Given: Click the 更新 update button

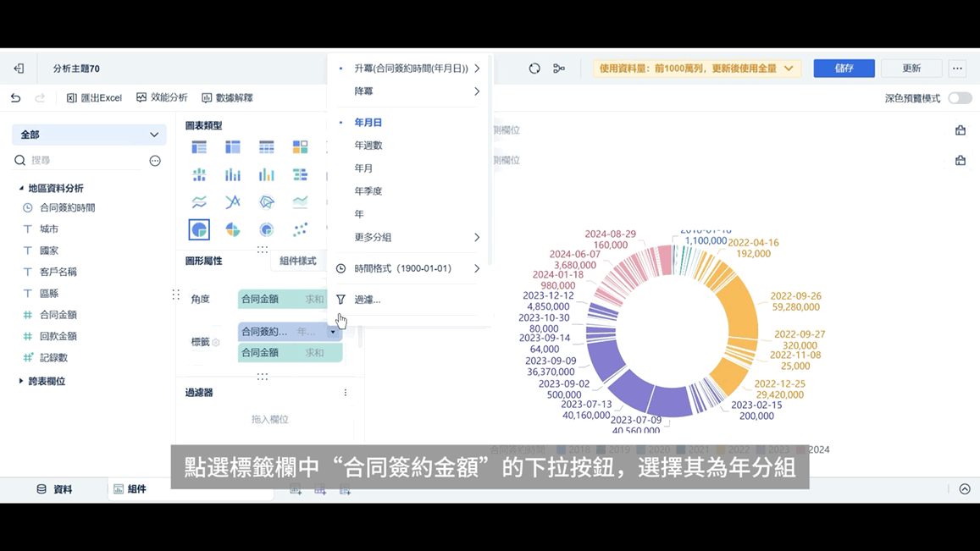Looking at the screenshot, I should point(911,68).
